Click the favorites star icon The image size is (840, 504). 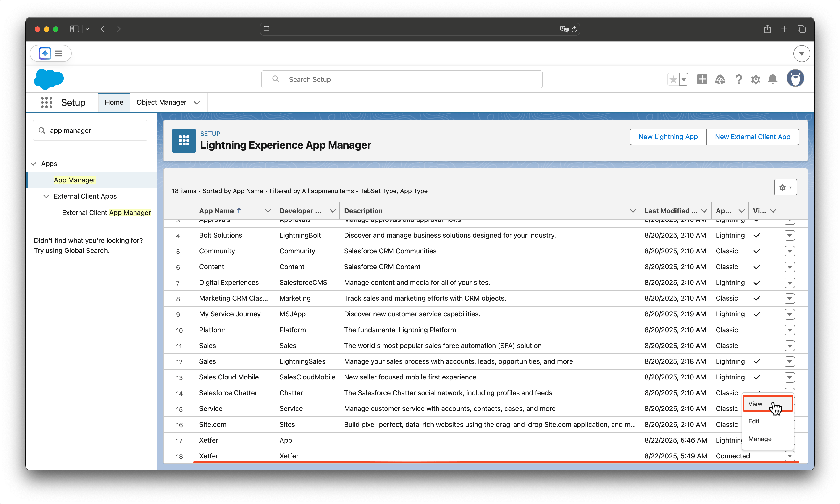[x=673, y=79]
